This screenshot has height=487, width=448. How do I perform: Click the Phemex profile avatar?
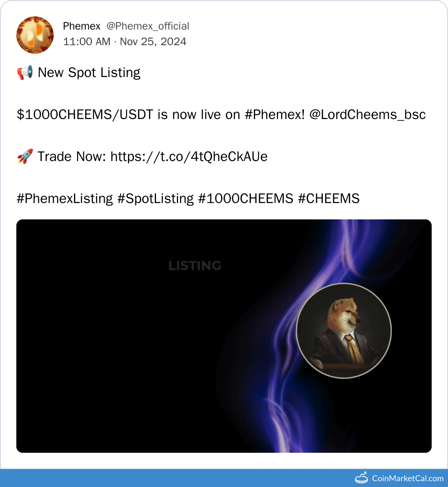coord(35,35)
